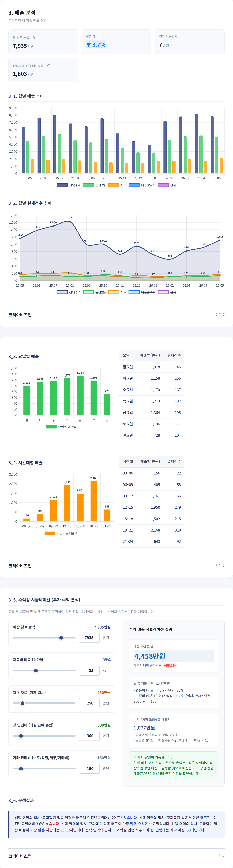Click the 월 인건비 input showing 300
This screenshot has width=233, height=868.
(x=89, y=736)
